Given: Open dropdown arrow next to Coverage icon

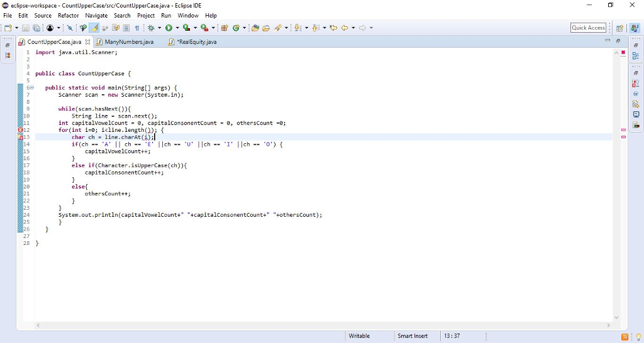Looking at the screenshot, I should point(195,28).
